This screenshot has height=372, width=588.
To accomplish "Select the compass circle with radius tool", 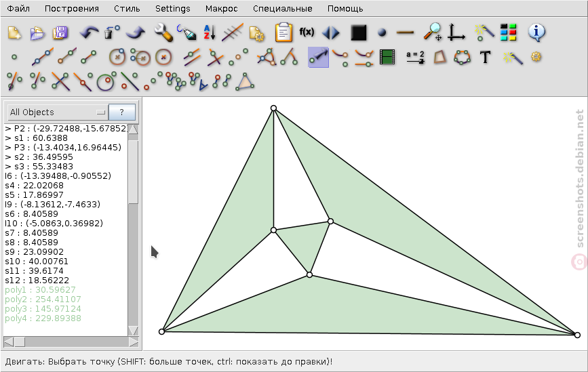I will (x=140, y=58).
